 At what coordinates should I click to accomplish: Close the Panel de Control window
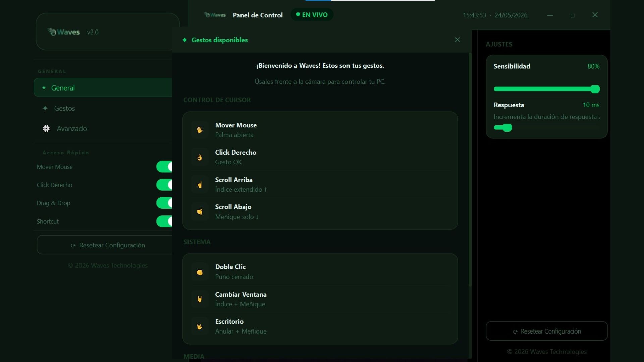click(595, 15)
